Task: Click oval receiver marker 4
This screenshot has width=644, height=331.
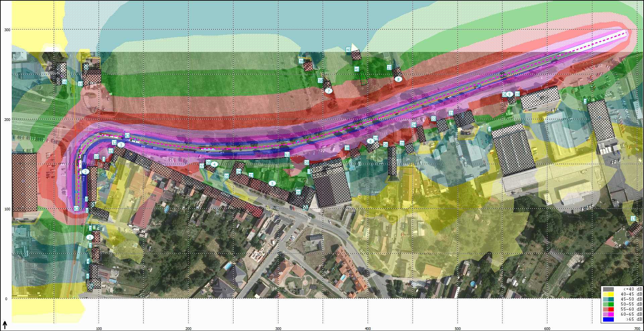Action: click(214, 164)
